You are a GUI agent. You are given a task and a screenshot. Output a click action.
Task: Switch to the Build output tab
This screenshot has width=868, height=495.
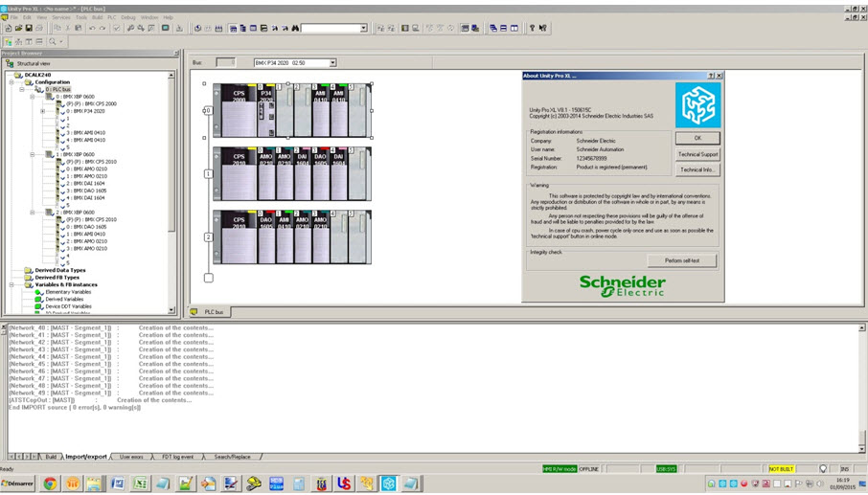pyautogui.click(x=51, y=457)
